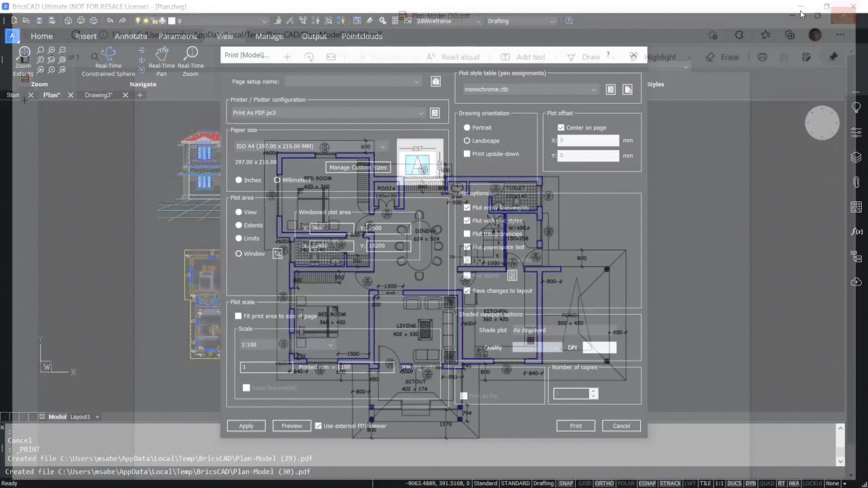Click the Print button in dialog

pyautogui.click(x=576, y=426)
